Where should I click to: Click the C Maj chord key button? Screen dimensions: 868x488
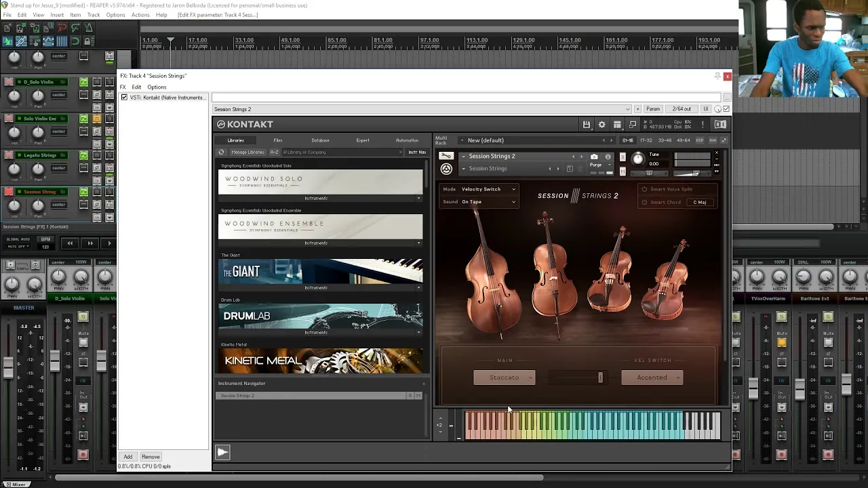[x=700, y=202]
